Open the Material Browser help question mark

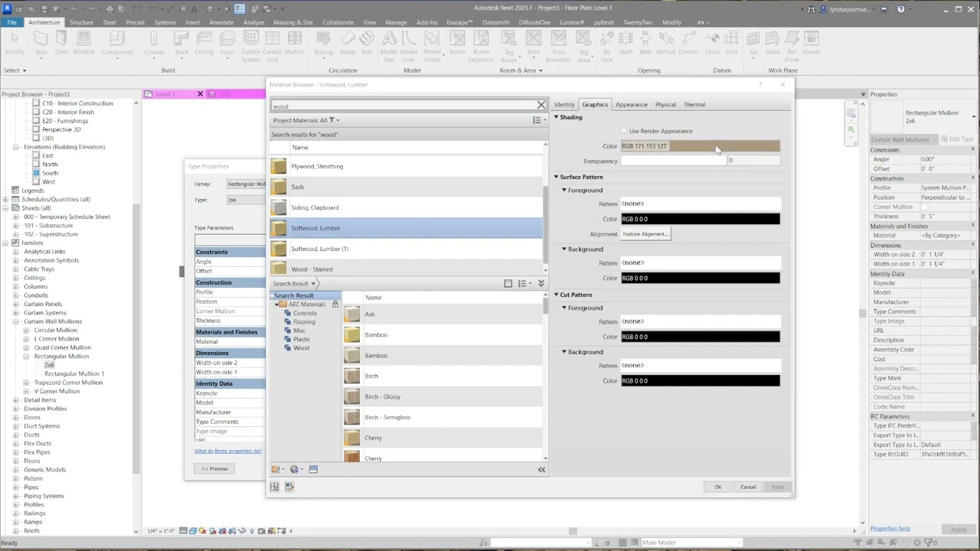tap(760, 85)
